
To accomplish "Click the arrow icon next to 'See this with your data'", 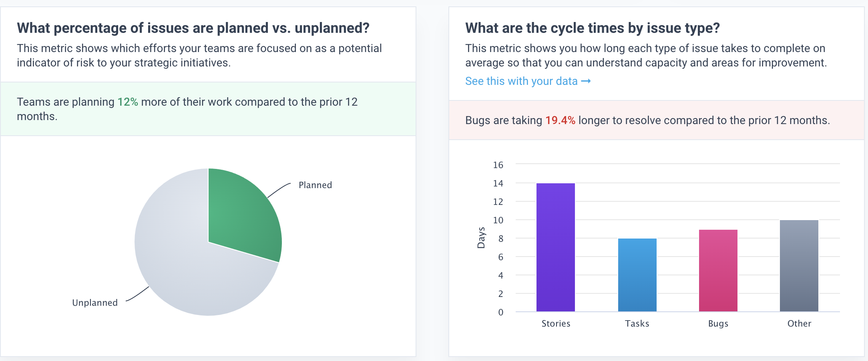I will [x=586, y=81].
